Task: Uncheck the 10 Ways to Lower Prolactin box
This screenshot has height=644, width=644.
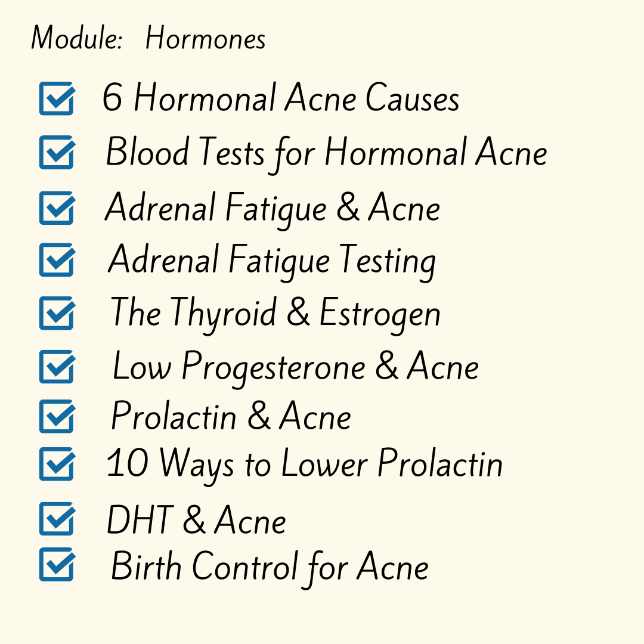Action: (57, 464)
